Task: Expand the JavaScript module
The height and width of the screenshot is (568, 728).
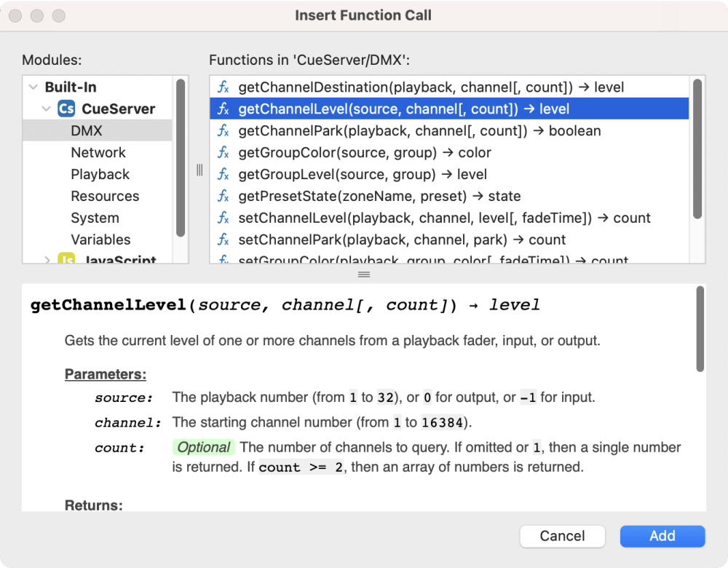Action: (47, 260)
